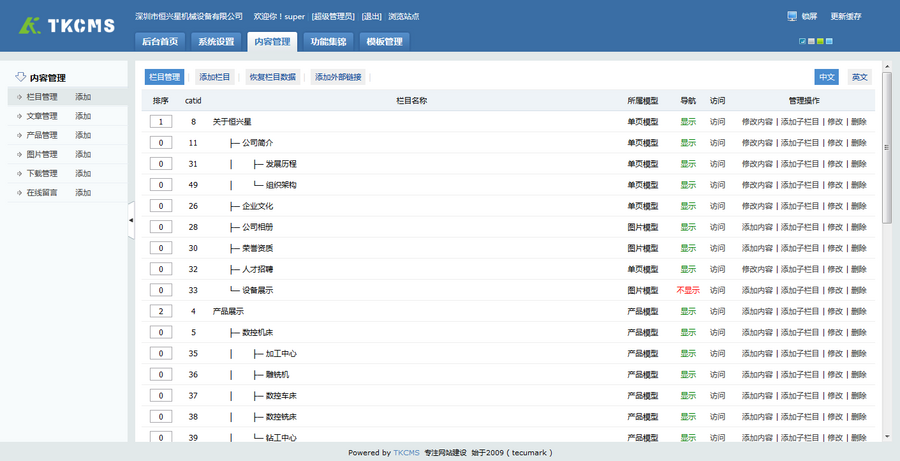Click 添加内容 in the 数控机床 row

pos(757,332)
